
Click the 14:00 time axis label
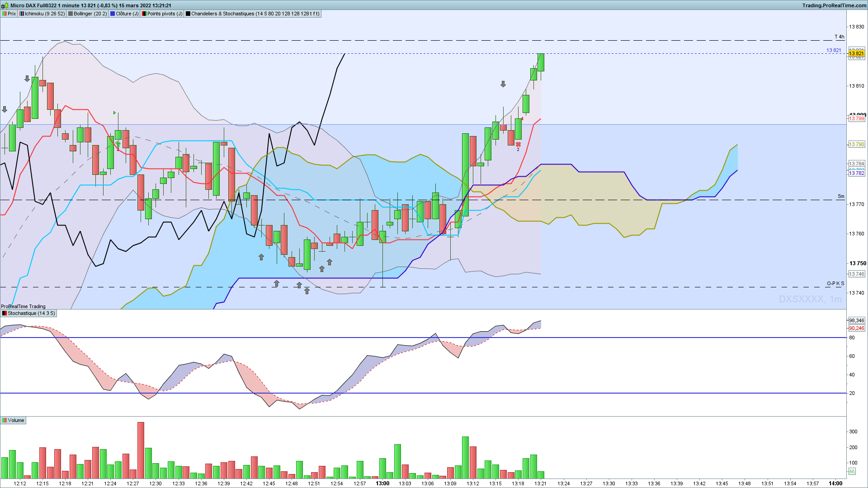click(x=835, y=483)
